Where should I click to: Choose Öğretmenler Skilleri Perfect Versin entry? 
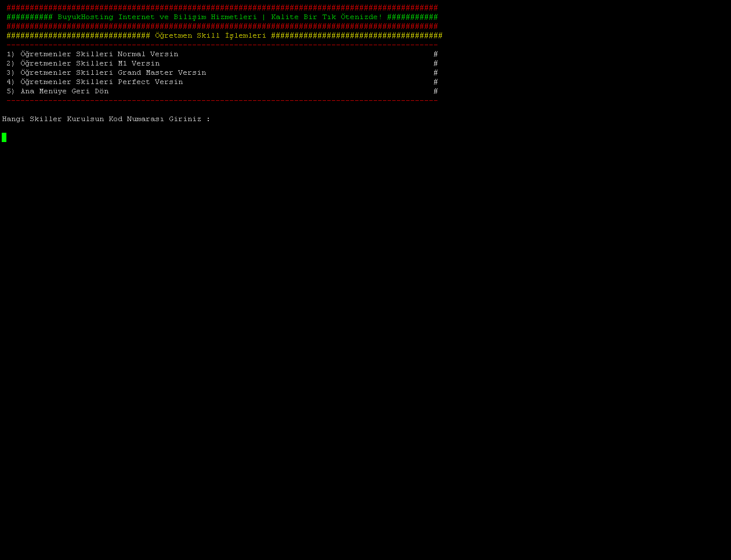pyautogui.click(x=101, y=82)
